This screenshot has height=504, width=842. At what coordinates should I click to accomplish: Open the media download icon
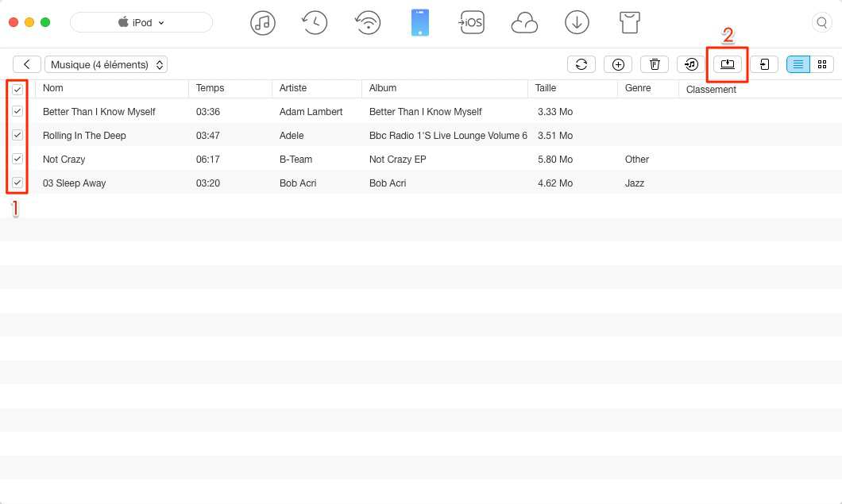click(577, 23)
